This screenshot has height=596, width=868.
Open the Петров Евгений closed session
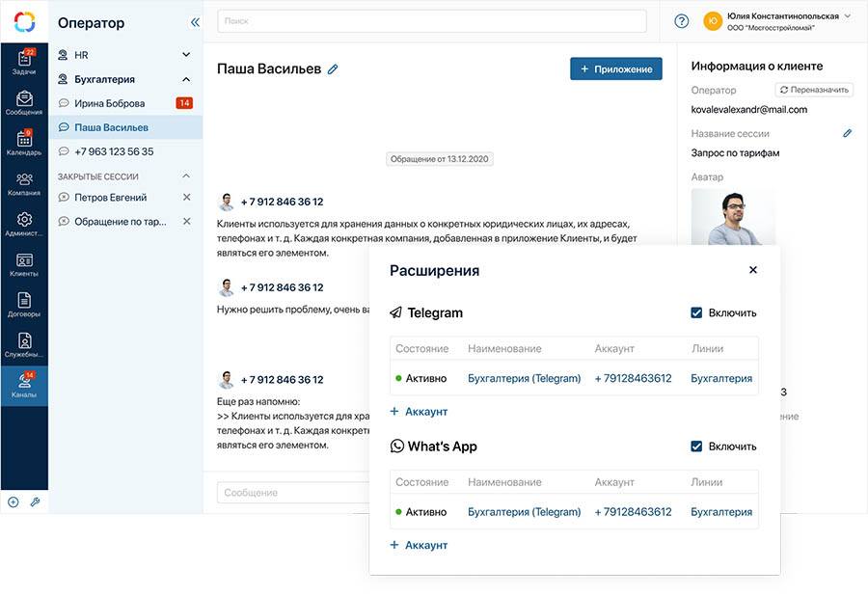pos(110,197)
